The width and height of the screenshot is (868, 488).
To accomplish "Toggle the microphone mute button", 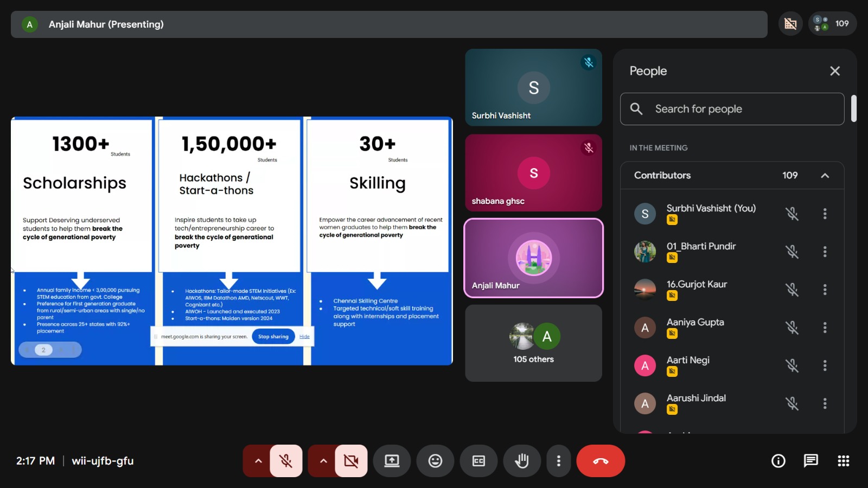I will 286,461.
